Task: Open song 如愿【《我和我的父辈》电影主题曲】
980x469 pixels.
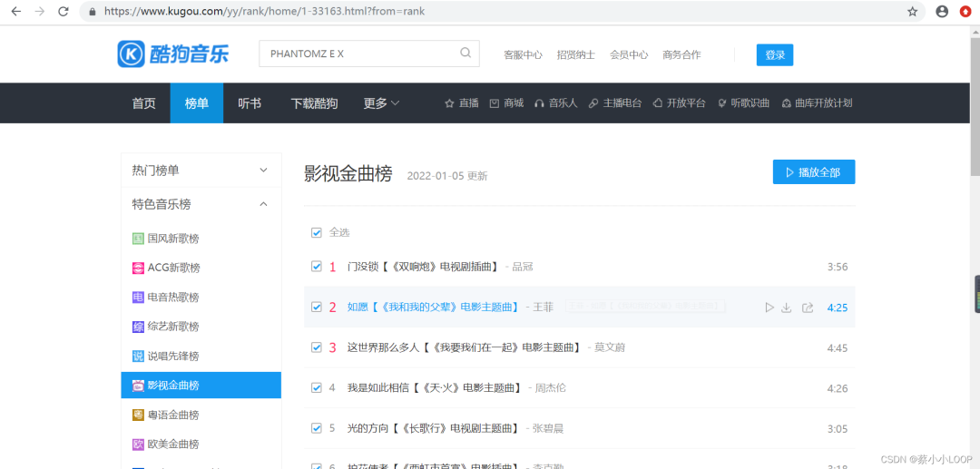Action: [435, 308]
